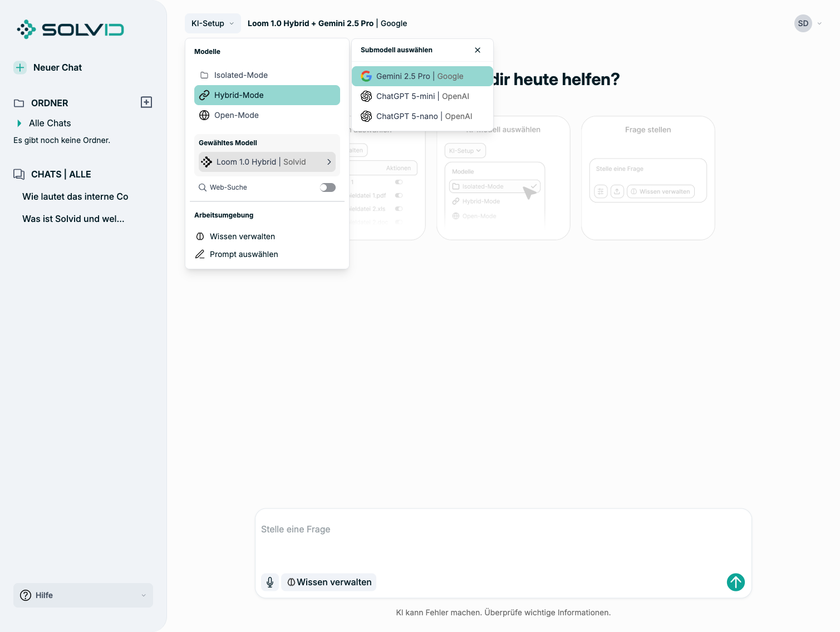This screenshot has height=632, width=840.
Task: Send the message with the green arrow
Action: [x=736, y=582]
